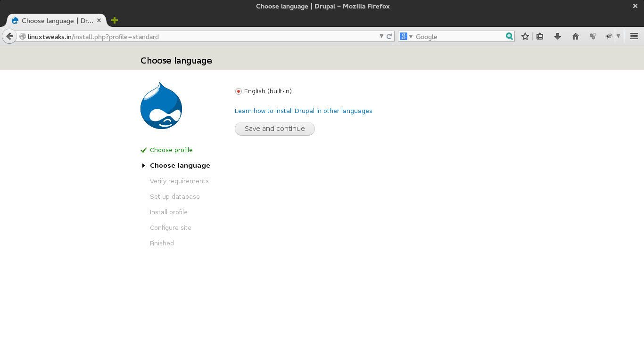
Task: Click the Verify requirements step text
Action: (x=179, y=181)
